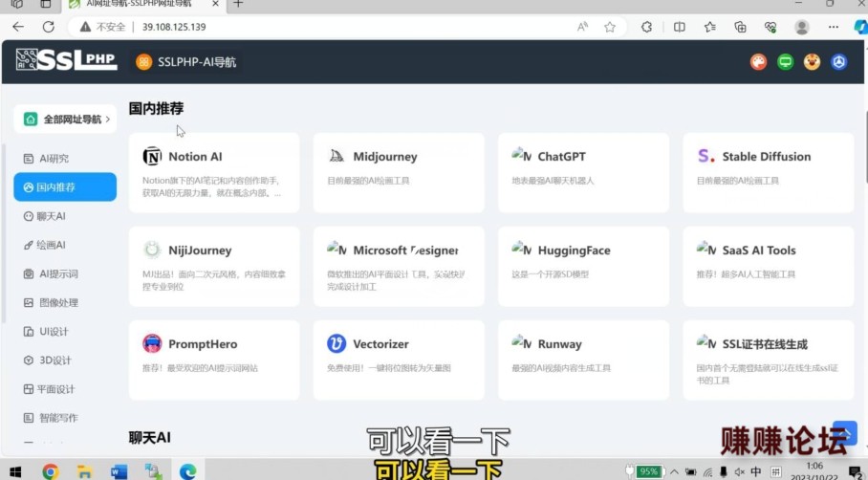Image resolution: width=868 pixels, height=480 pixels.
Task: Open the PromptHero card
Action: 214,360
